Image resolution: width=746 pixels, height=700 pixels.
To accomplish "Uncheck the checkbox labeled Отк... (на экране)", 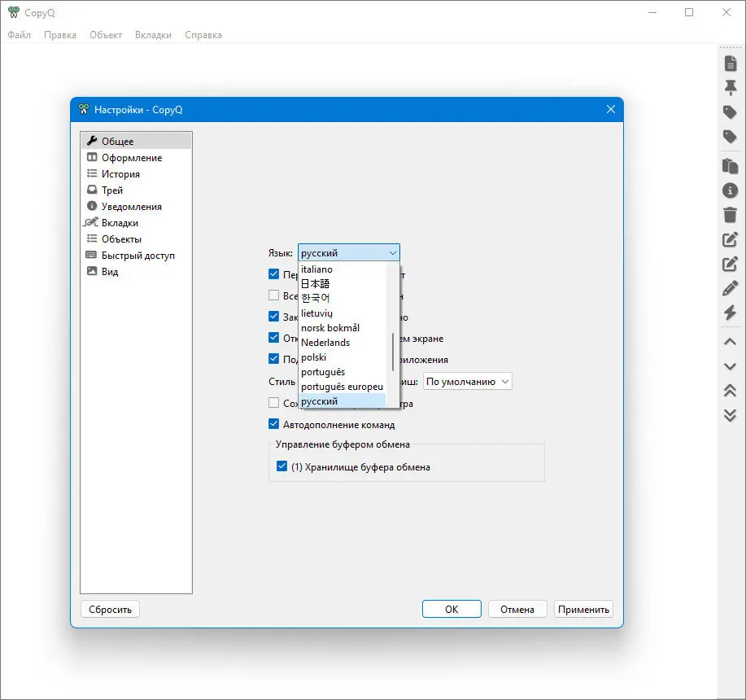I will coord(273,338).
